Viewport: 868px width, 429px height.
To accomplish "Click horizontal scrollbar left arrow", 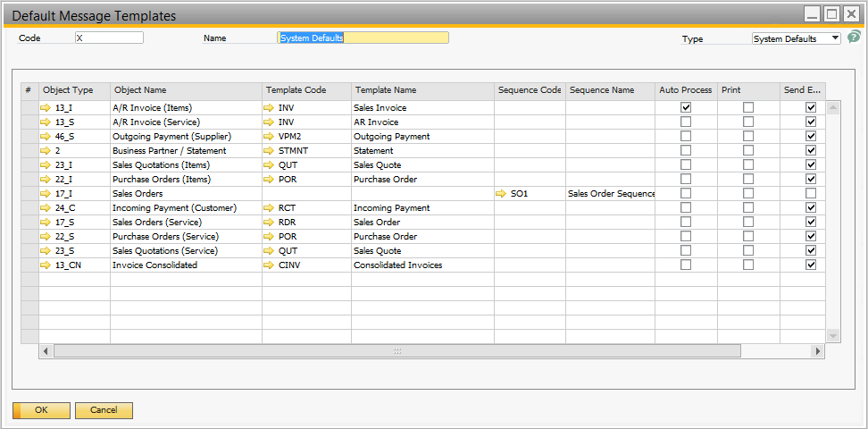I will click(x=46, y=351).
